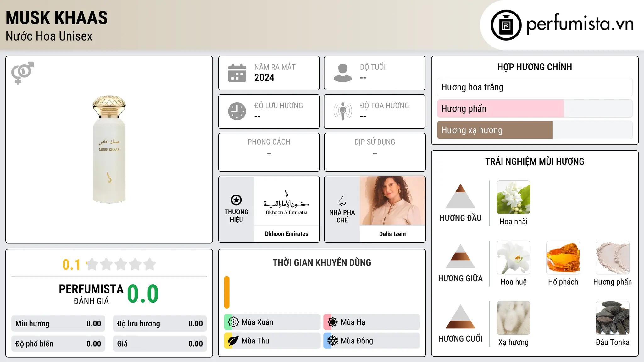The width and height of the screenshot is (644, 362).
Task: Click the star badge icon above Thương Hiệu
Action: pyautogui.click(x=236, y=200)
